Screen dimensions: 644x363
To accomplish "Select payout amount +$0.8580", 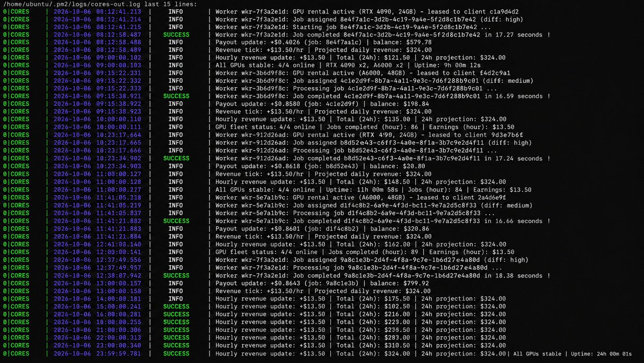I will (x=285, y=104).
